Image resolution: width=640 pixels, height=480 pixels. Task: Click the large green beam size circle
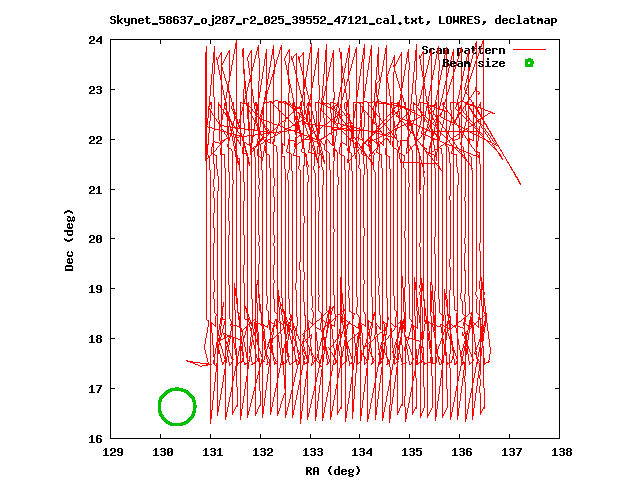pyautogui.click(x=177, y=407)
